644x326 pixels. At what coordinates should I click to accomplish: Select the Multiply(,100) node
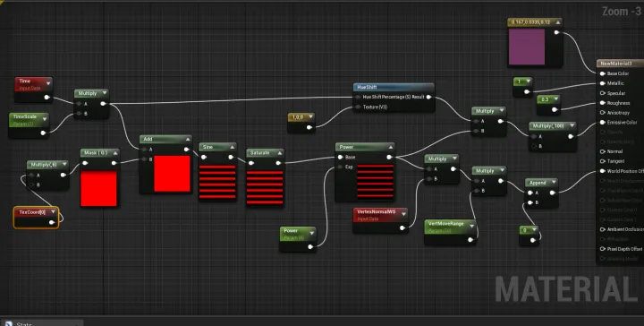[553, 136]
